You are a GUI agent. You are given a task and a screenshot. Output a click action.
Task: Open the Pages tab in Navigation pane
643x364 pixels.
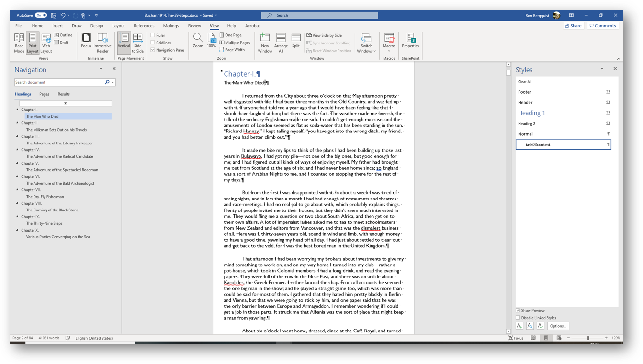44,94
